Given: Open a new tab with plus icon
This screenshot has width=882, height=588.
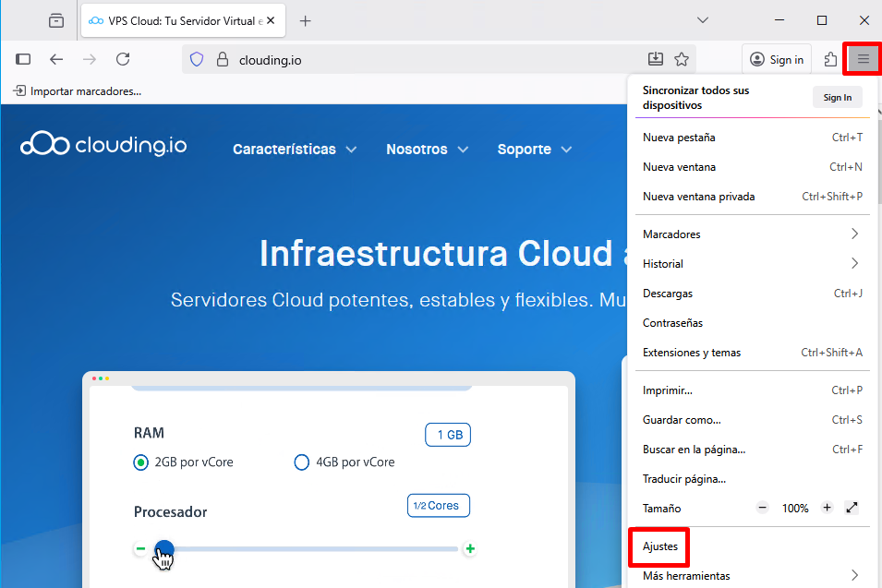Looking at the screenshot, I should point(306,20).
